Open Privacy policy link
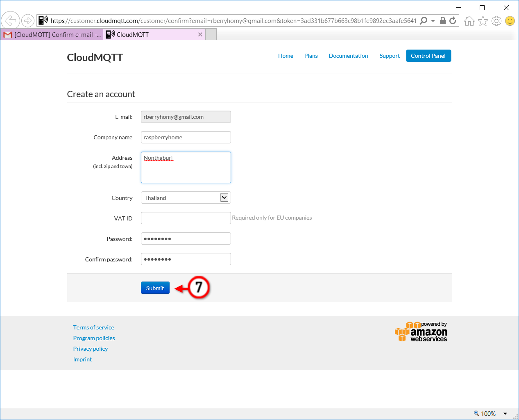Screen dimensions: 519x420 click(91, 349)
